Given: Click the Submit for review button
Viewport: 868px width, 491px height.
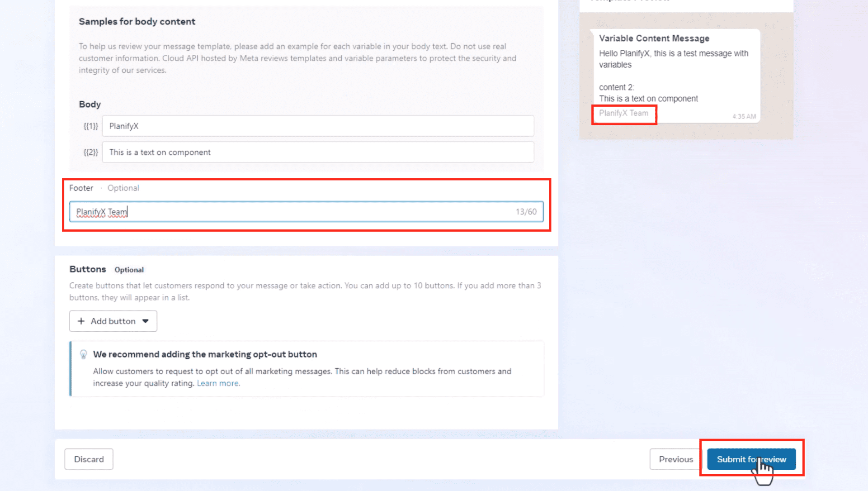Looking at the screenshot, I should coord(751,459).
